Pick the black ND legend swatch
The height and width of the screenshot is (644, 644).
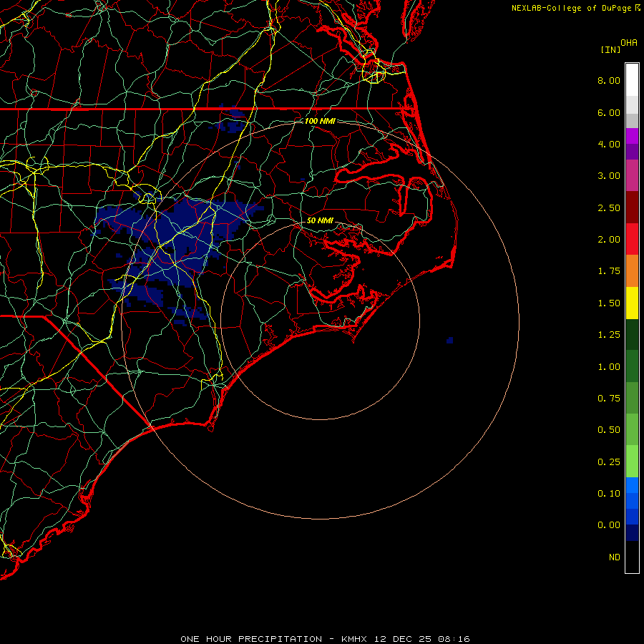[x=632, y=557]
